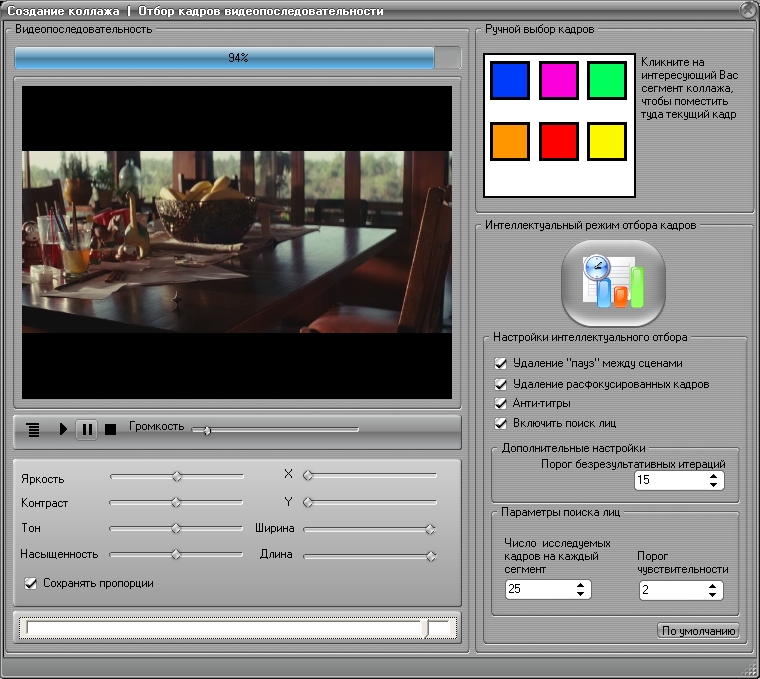This screenshot has width=760, height=679.
Task: Increase frames per segment with up arrow
Action: [x=581, y=585]
